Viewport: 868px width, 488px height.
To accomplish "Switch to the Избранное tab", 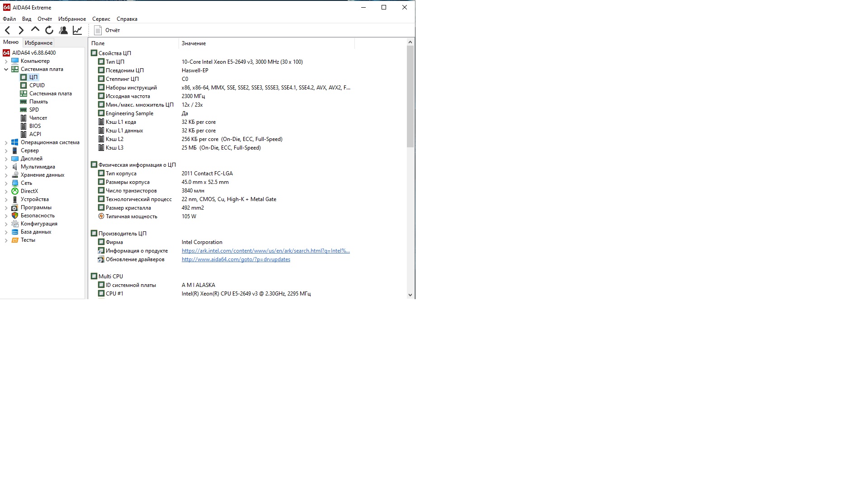I will [x=38, y=43].
